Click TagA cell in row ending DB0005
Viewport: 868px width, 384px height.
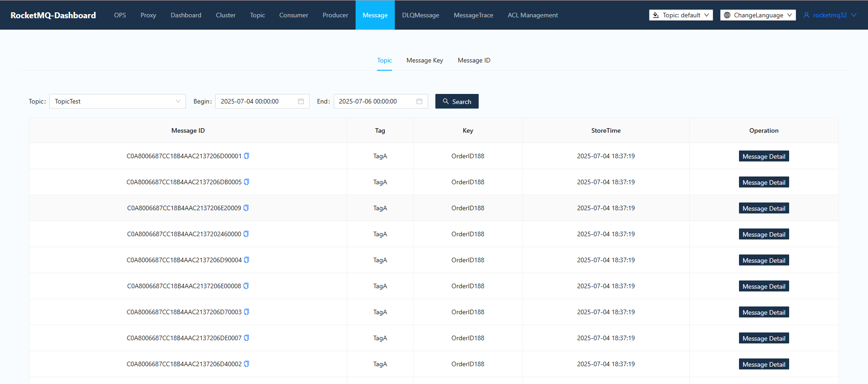click(x=380, y=182)
